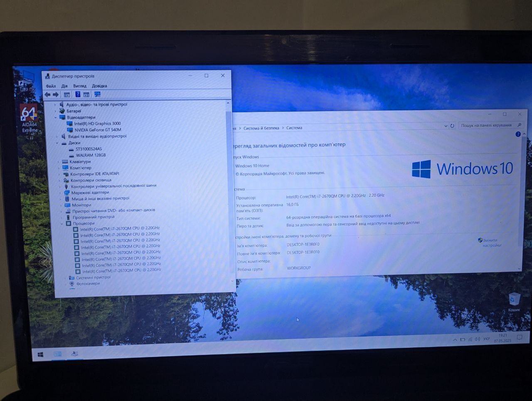Click the Мережеві адаптери network icon
Viewport: 532px width, 401px height.
click(x=66, y=193)
